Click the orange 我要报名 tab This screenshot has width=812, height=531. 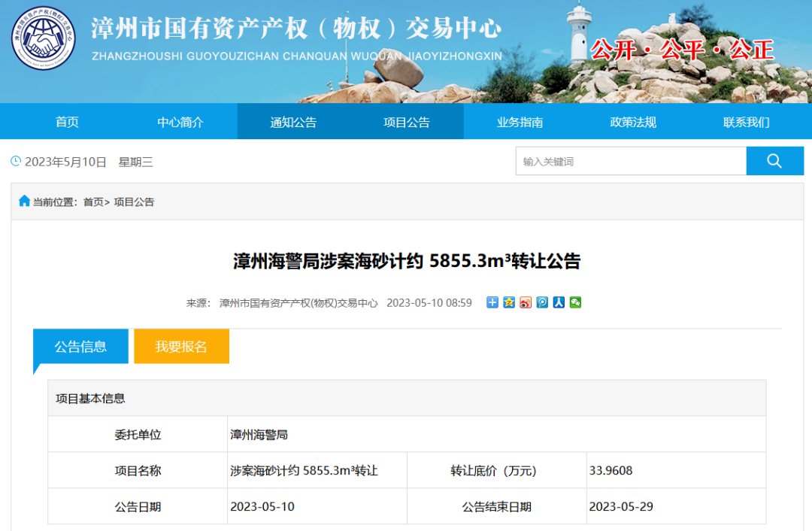click(x=181, y=347)
